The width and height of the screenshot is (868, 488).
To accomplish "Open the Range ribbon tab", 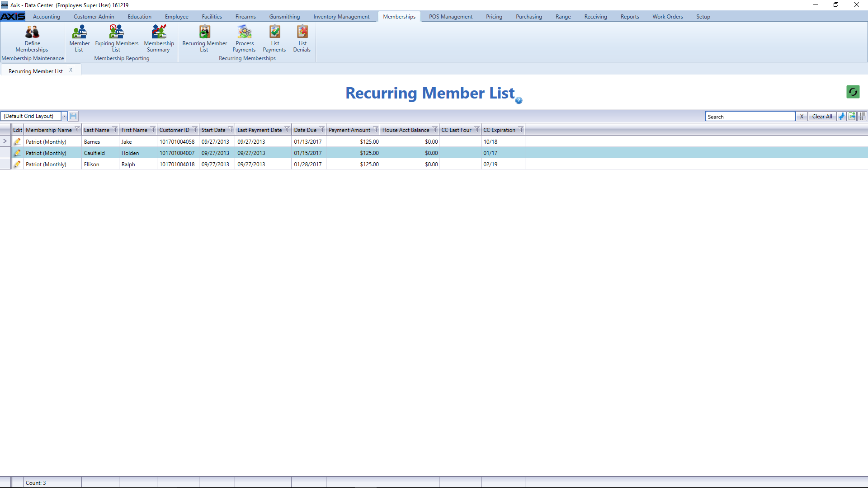I will pos(563,17).
